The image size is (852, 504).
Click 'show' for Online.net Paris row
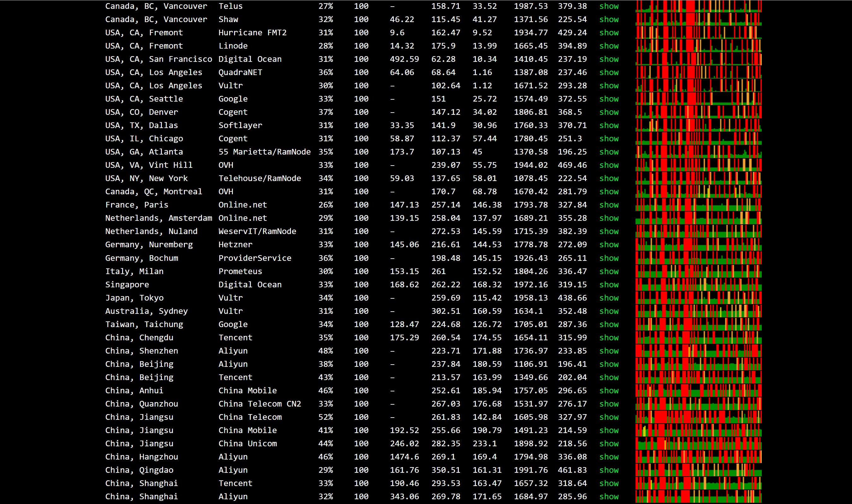coord(609,205)
